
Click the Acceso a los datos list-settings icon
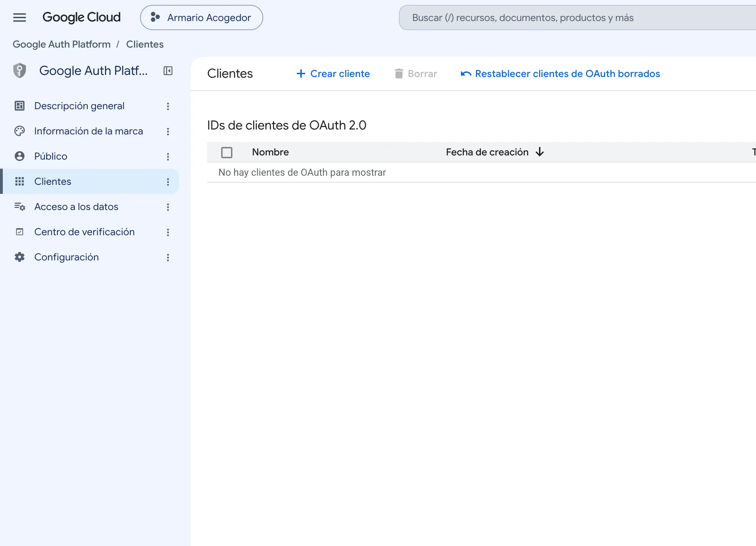tap(20, 206)
